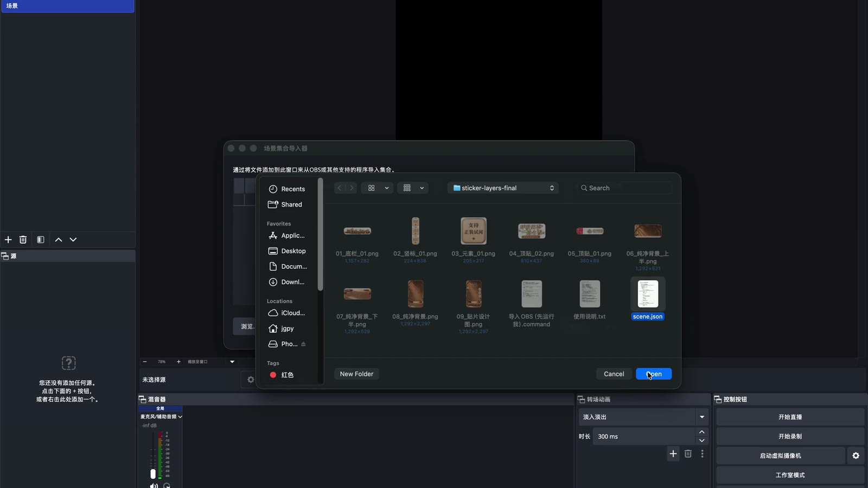Open the 淡入淡出 transition dropdown
The width and height of the screenshot is (868, 488).
tap(643, 417)
